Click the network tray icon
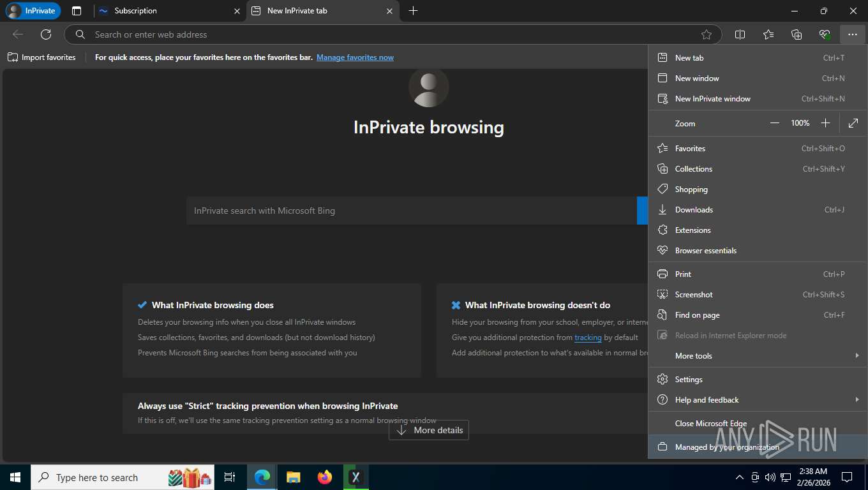The height and width of the screenshot is (490, 868). [x=786, y=477]
